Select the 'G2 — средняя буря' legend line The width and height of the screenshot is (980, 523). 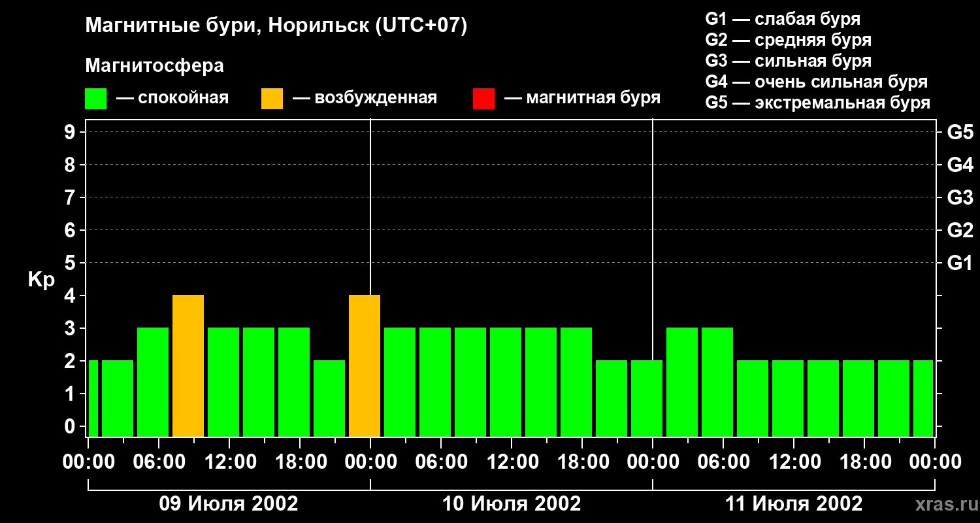[789, 40]
